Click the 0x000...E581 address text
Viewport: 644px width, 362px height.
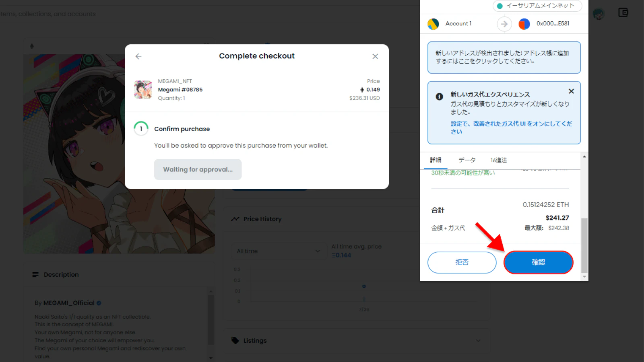pyautogui.click(x=553, y=24)
